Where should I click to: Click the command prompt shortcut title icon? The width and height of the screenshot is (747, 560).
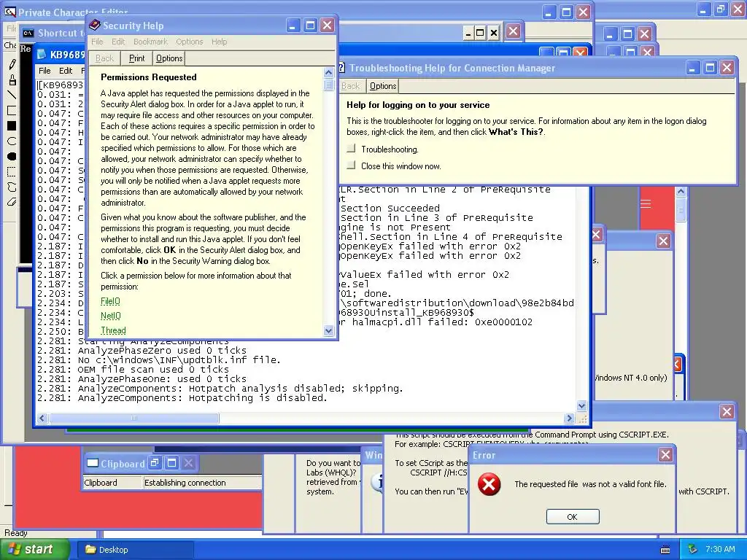click(28, 33)
